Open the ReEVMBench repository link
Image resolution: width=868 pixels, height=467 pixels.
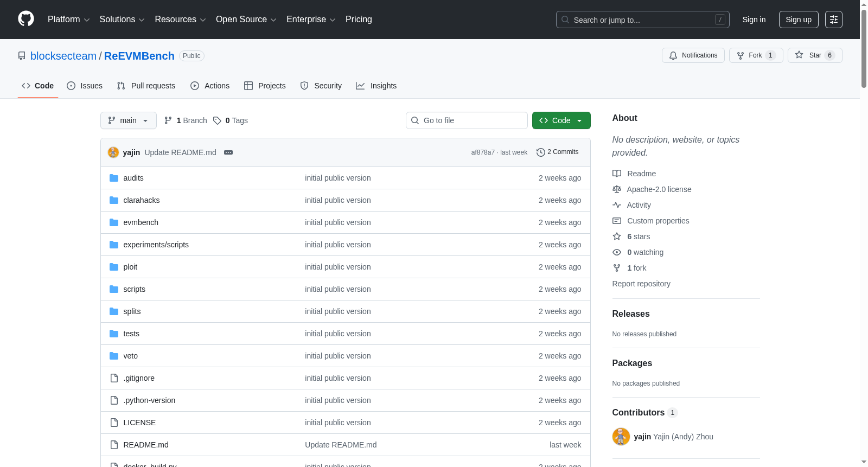(x=139, y=56)
